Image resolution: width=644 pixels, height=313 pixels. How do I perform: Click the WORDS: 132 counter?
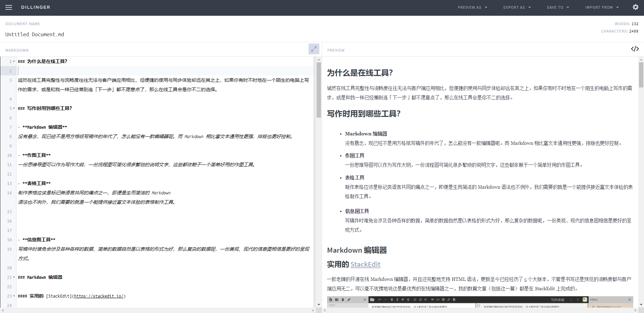click(627, 24)
